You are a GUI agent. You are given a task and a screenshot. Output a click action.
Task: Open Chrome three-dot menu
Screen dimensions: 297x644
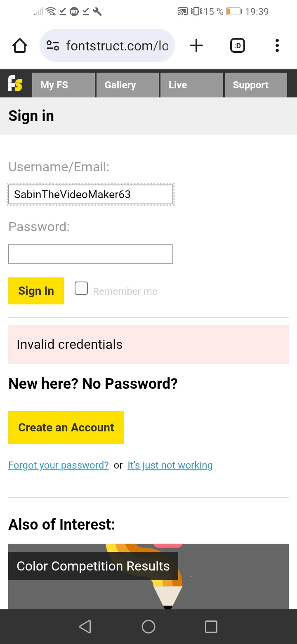pos(277,45)
